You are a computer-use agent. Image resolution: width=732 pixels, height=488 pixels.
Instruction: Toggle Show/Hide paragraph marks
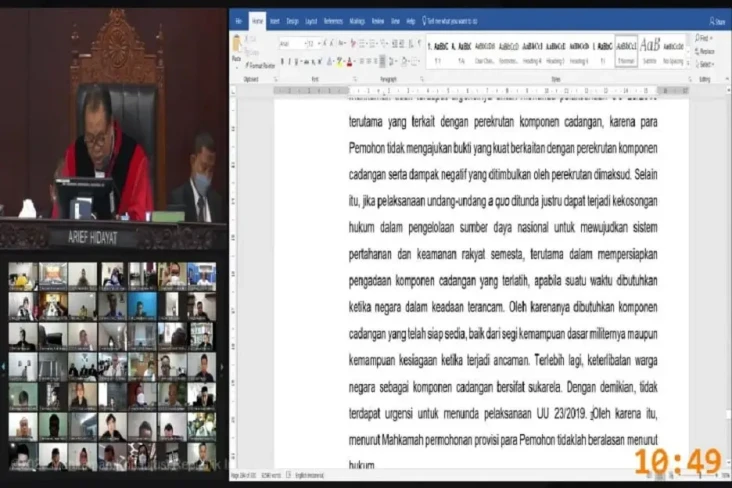tap(419, 43)
